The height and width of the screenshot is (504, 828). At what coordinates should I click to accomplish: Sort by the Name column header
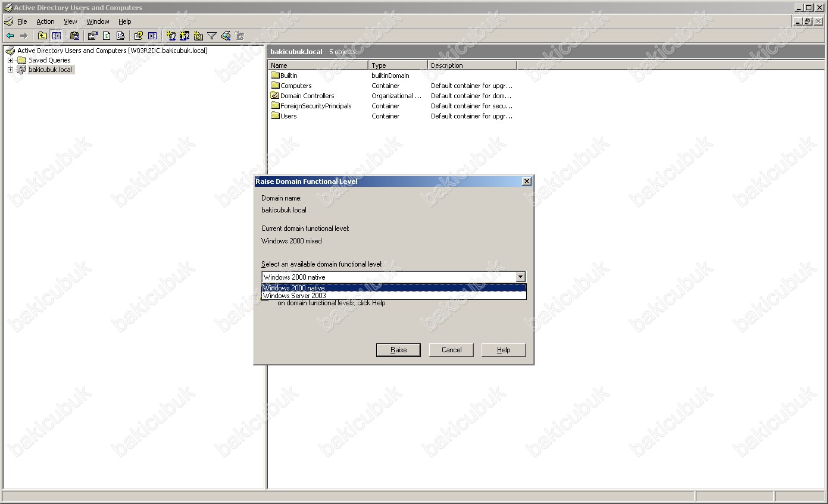tap(318, 65)
